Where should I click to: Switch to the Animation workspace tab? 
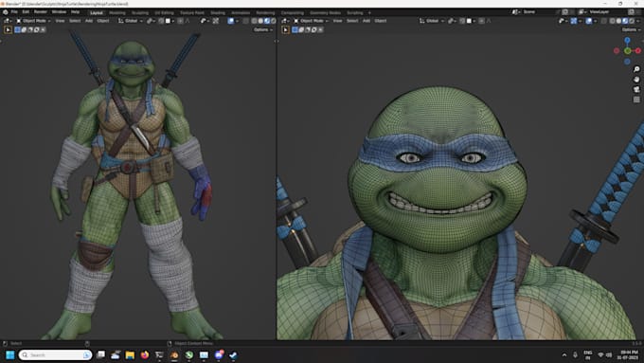(241, 12)
